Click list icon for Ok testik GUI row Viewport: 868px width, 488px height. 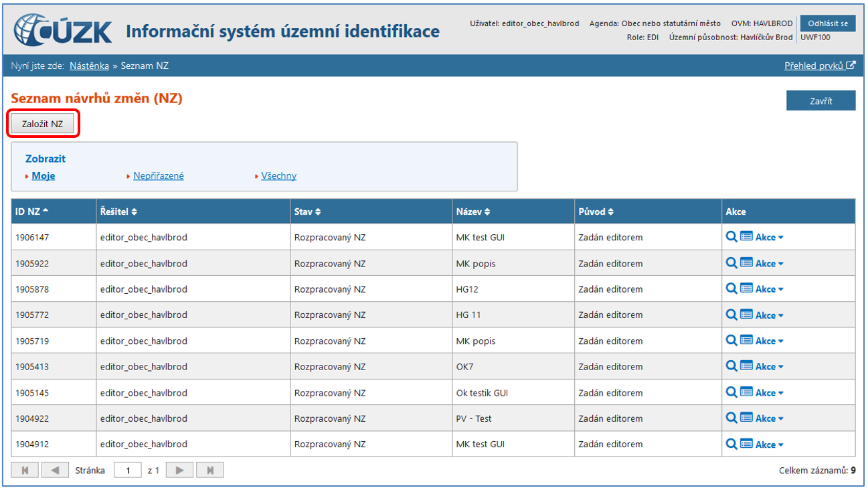746,393
